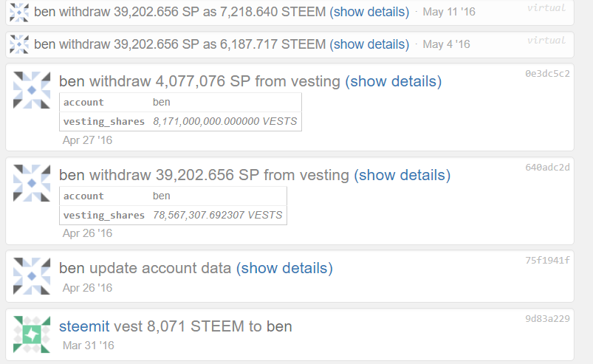The width and height of the screenshot is (593, 364).
Task: Click ben's avatar beside 4,077,076 SP withdrawal
Action: click(x=32, y=90)
